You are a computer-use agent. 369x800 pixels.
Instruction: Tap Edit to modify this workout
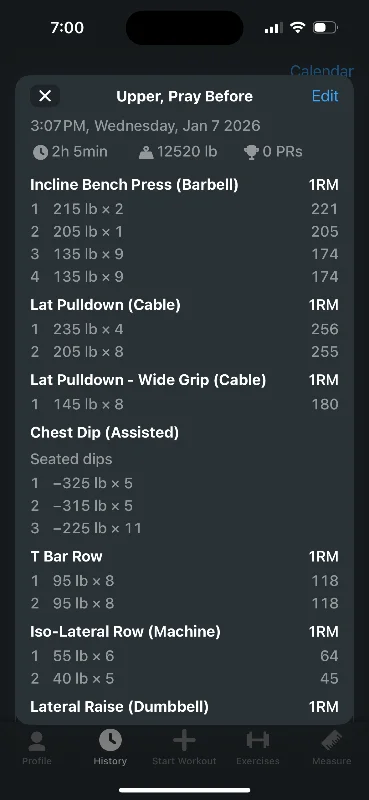[x=325, y=96]
